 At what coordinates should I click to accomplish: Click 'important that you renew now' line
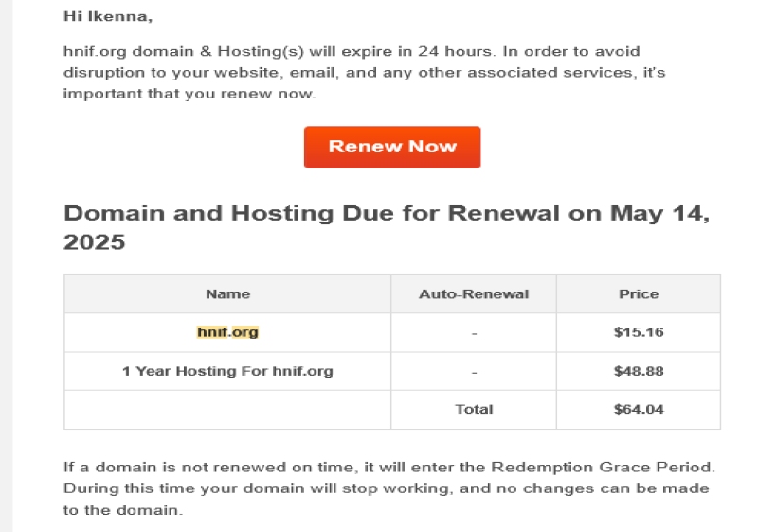coord(189,94)
